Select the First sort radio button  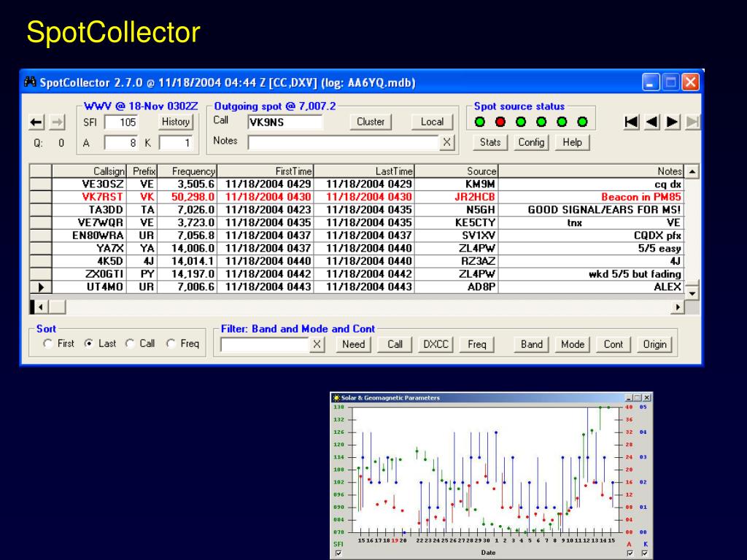point(47,343)
